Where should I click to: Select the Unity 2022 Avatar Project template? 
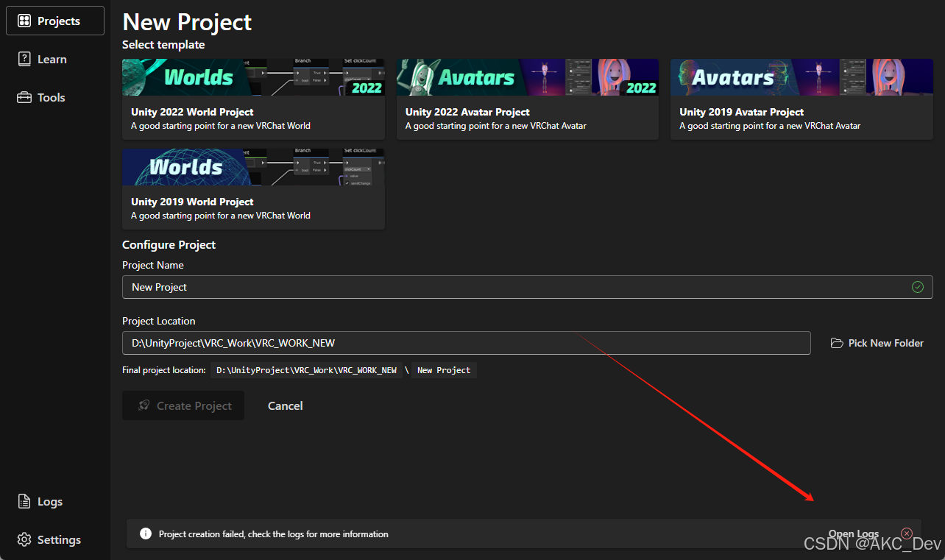528,99
